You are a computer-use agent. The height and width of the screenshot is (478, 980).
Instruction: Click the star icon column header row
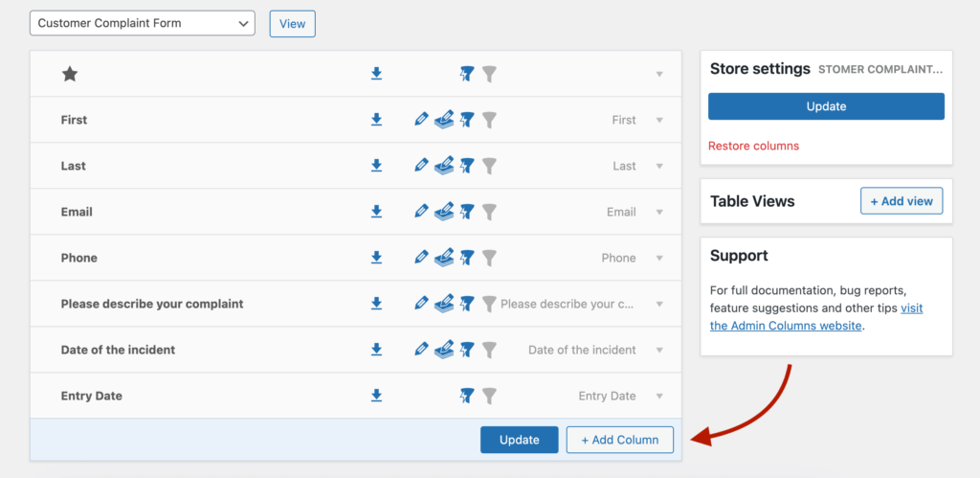(69, 74)
